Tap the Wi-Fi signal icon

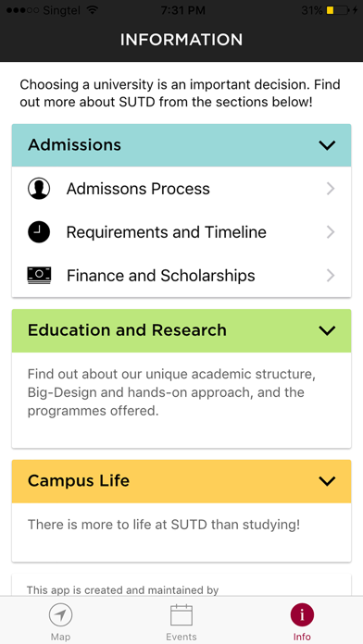click(x=92, y=10)
